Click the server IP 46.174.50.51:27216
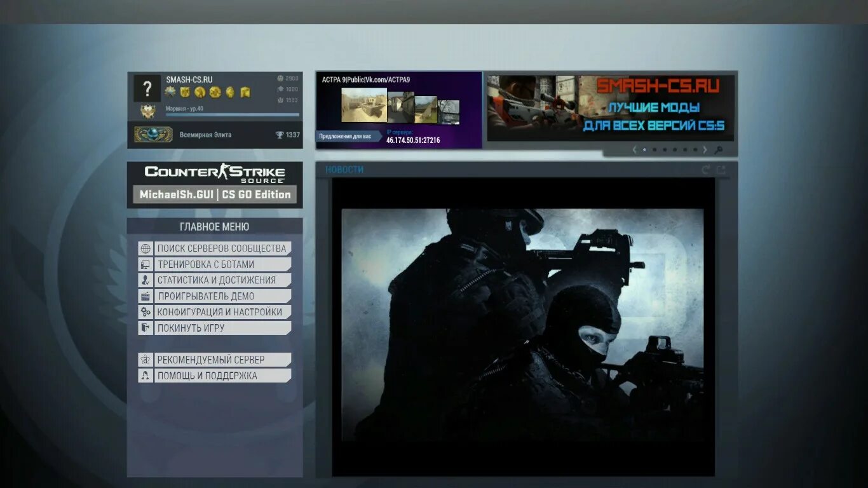This screenshot has height=488, width=868. click(413, 140)
